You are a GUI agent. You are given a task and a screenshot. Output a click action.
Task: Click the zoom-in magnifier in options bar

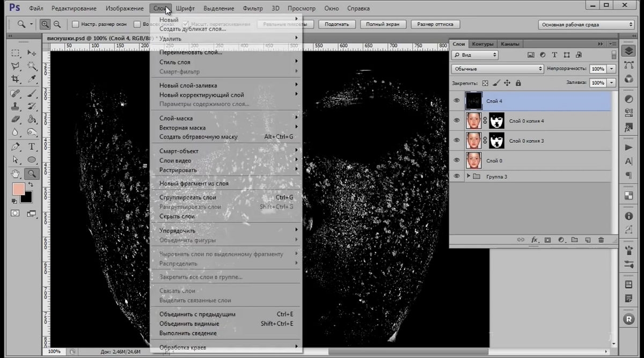[x=45, y=24]
